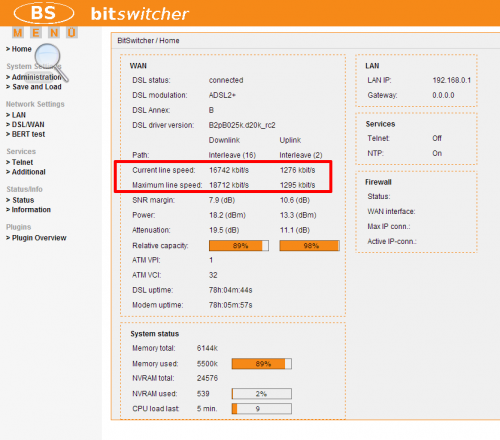Select Modem uptime 78h:05m:57s
500x440 pixels.
pyautogui.click(x=231, y=305)
